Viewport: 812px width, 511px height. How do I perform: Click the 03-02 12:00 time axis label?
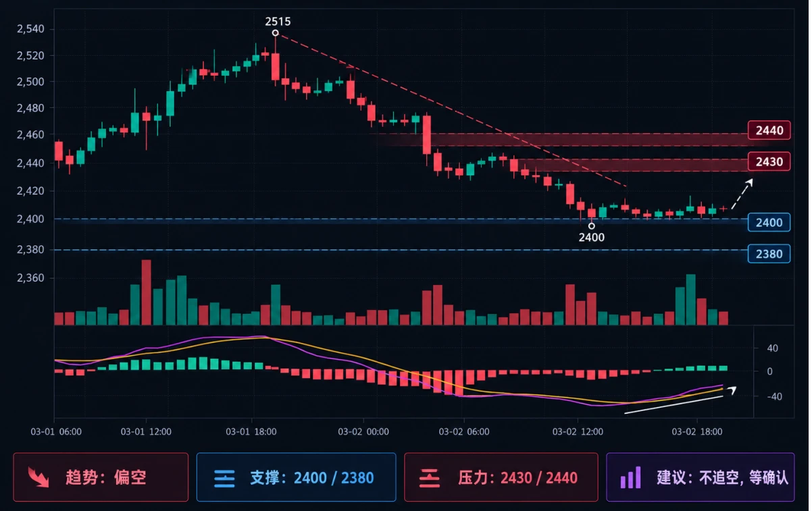578,431
